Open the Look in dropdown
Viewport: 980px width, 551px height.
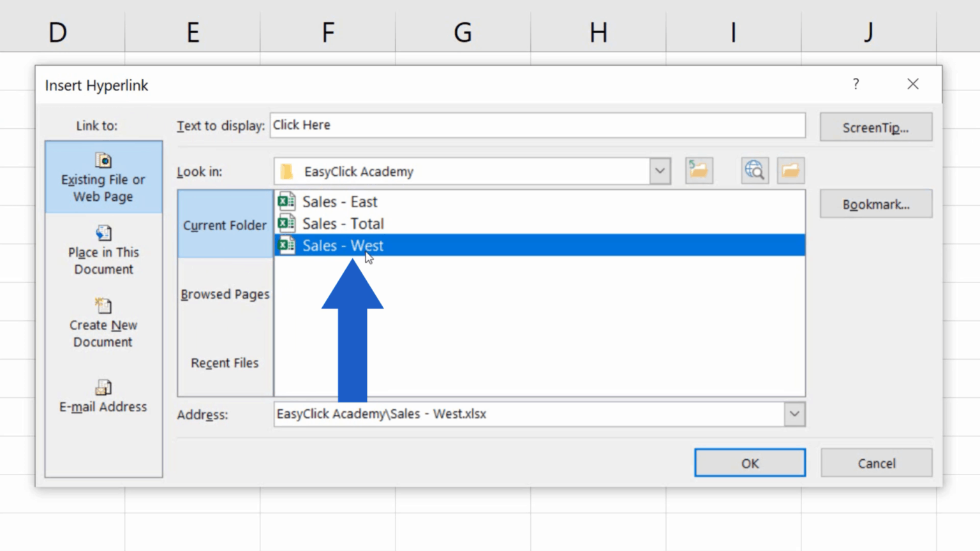click(x=660, y=170)
